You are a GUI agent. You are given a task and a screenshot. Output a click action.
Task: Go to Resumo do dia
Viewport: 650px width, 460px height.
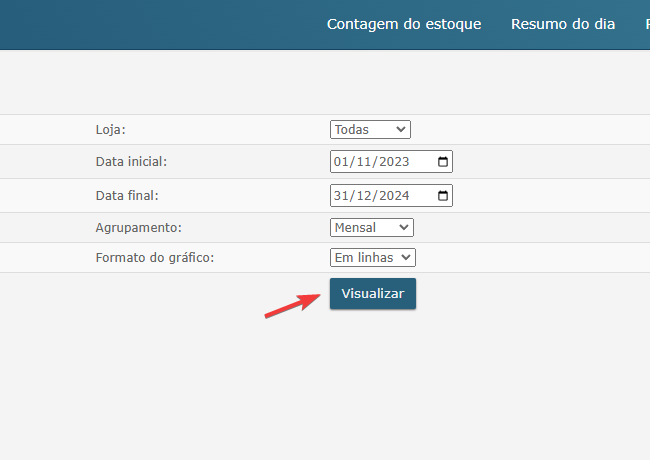pyautogui.click(x=563, y=24)
